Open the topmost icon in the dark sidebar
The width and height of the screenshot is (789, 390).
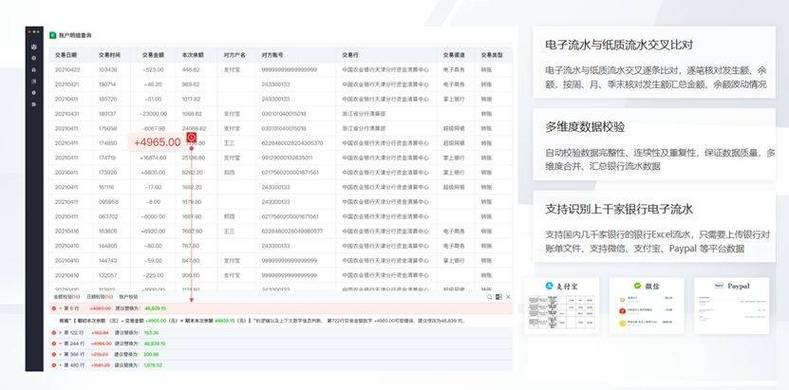tap(34, 47)
